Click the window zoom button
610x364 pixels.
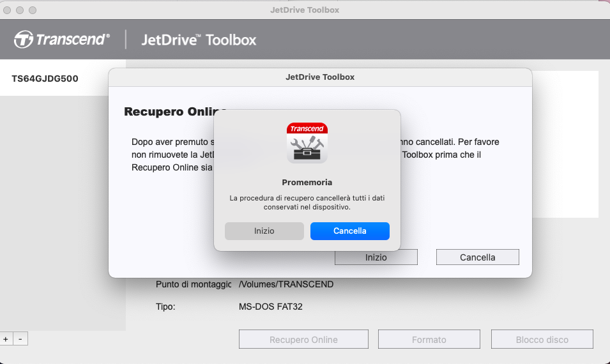pyautogui.click(x=33, y=10)
